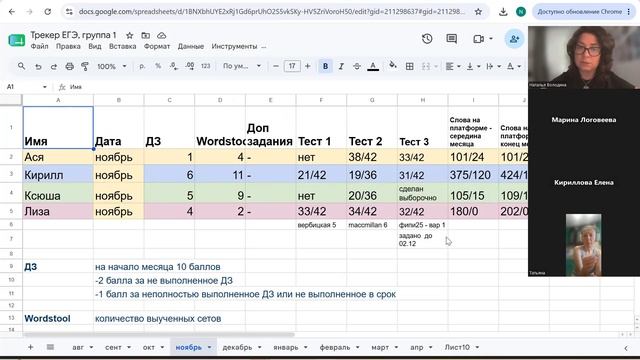Check cloud save status icon
This screenshot has width=640, height=360.
point(162,36)
